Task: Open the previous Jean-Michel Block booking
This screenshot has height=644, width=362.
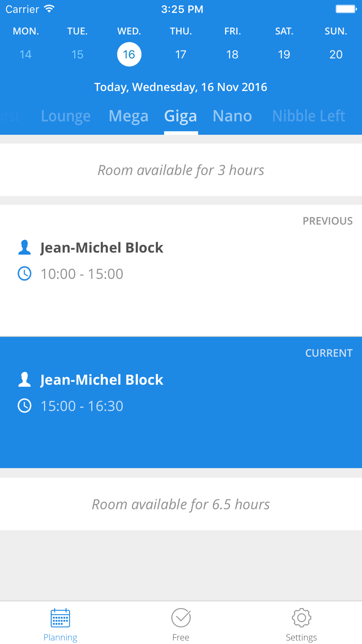Action: point(181,271)
